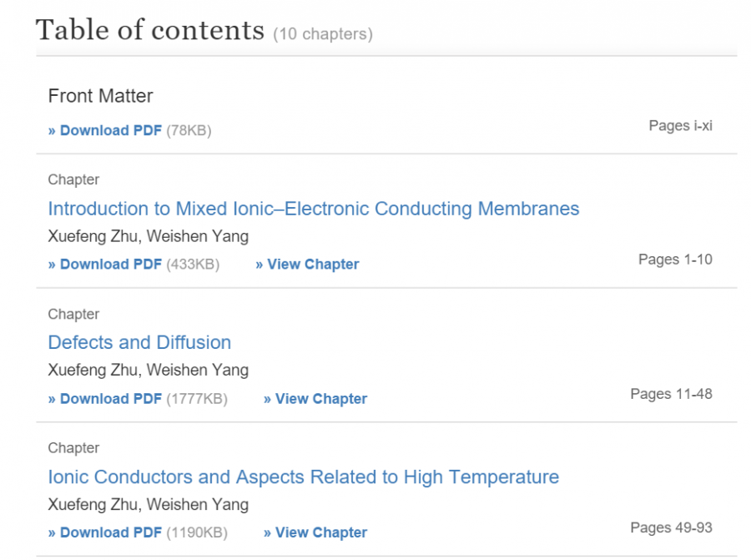Open Introduction to Mixed Ionic–Electronic Conducting Membranes title
751x560 pixels.
(x=313, y=209)
